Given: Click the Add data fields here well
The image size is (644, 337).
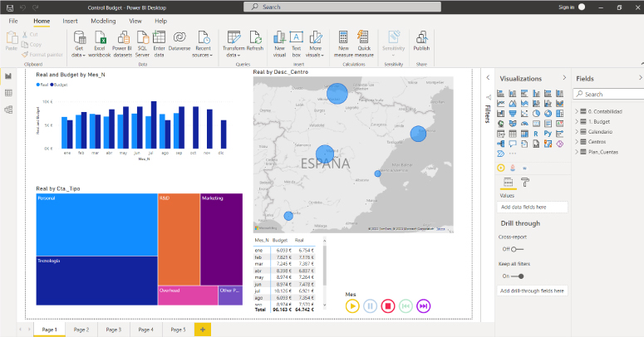Looking at the screenshot, I should tap(533, 208).
